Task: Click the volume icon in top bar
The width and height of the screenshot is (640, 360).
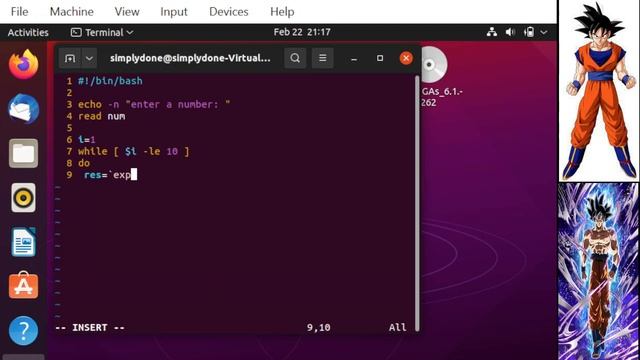Action: coord(510,32)
